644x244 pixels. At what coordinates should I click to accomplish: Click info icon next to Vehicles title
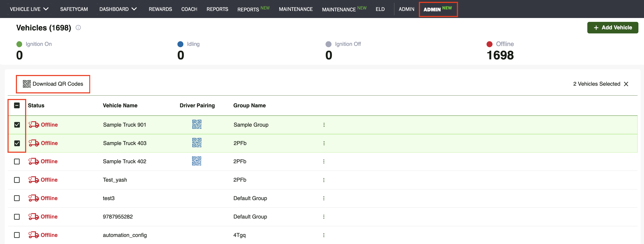tap(78, 28)
